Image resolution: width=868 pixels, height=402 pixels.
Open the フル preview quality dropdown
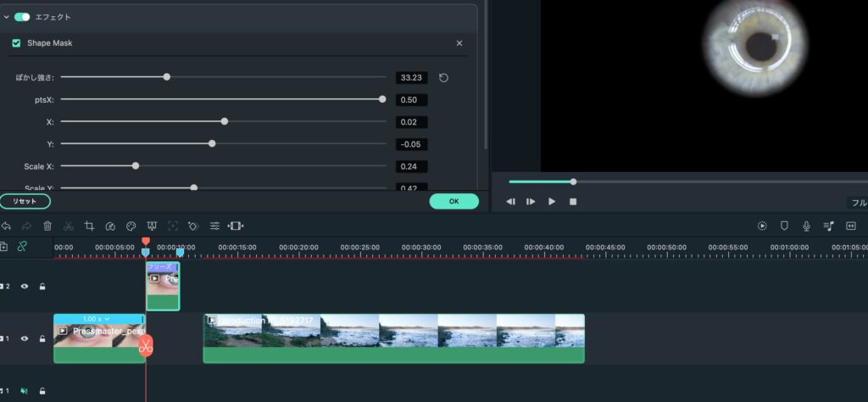858,203
